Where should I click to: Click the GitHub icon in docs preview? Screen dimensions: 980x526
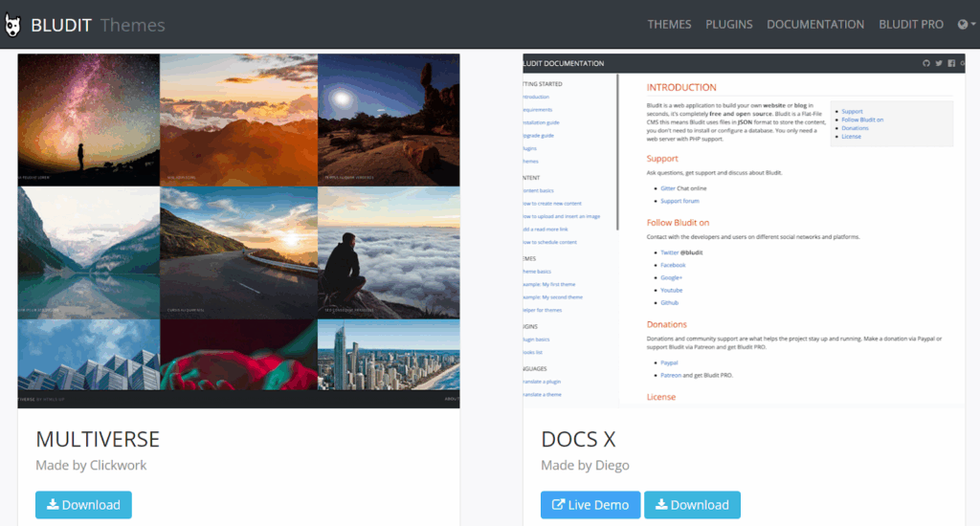point(926,63)
